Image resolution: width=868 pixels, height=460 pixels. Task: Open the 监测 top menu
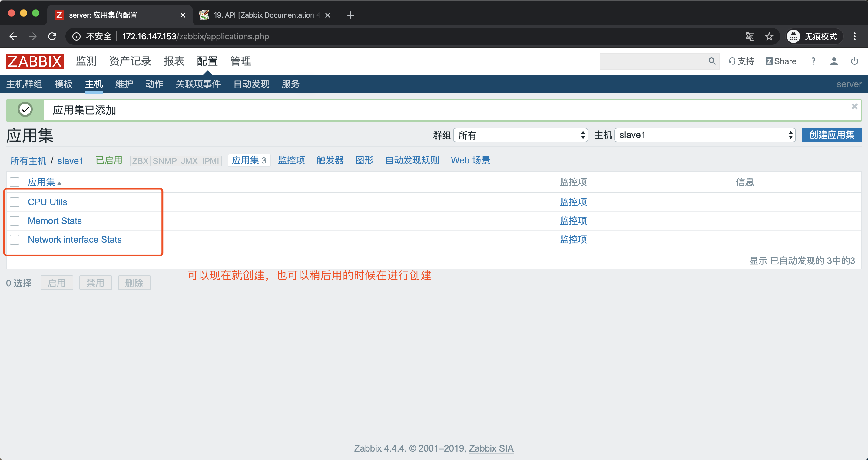pyautogui.click(x=86, y=61)
